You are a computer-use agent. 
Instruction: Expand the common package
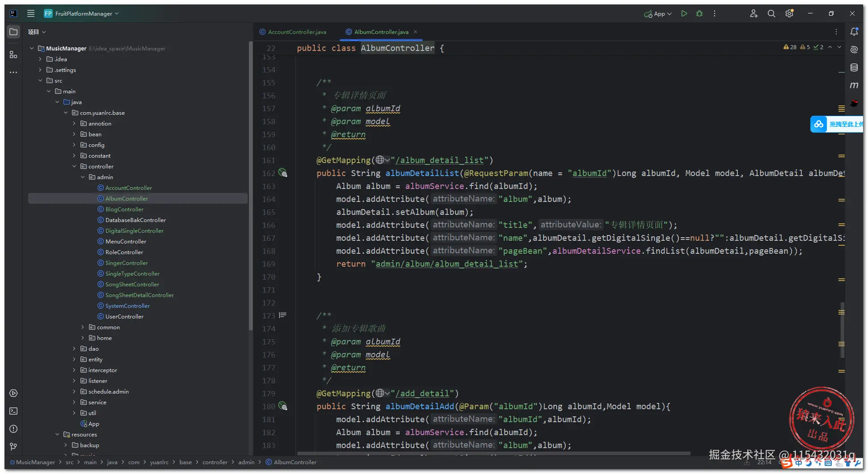tap(83, 327)
